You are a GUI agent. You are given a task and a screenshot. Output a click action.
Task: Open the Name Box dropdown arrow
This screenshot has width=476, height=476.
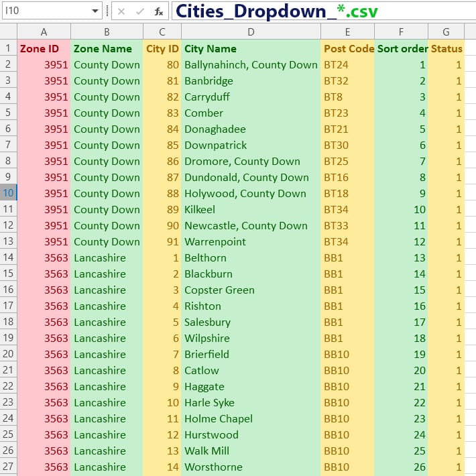(95, 11)
